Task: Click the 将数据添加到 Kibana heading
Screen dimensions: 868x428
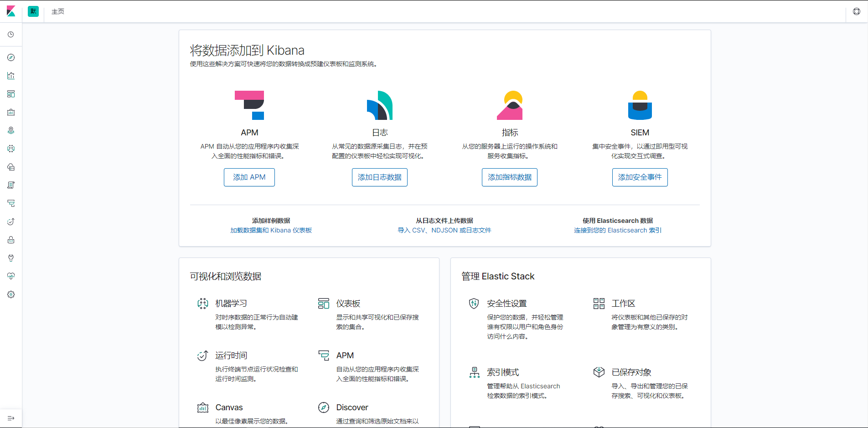Action: click(247, 50)
